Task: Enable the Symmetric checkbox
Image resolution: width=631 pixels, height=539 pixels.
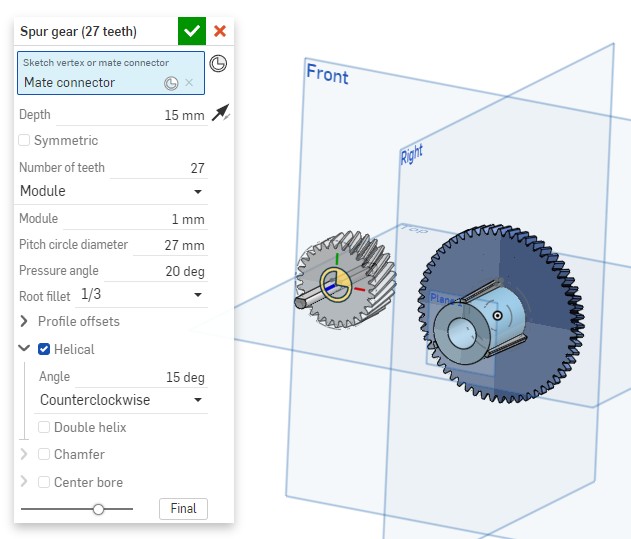Action: point(25,141)
